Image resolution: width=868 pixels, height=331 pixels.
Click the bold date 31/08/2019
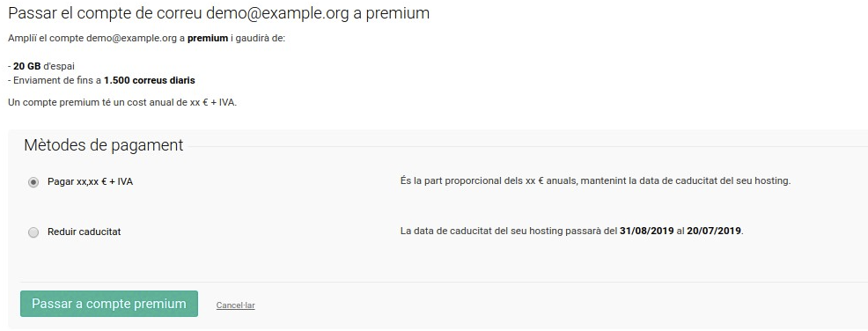coord(646,231)
